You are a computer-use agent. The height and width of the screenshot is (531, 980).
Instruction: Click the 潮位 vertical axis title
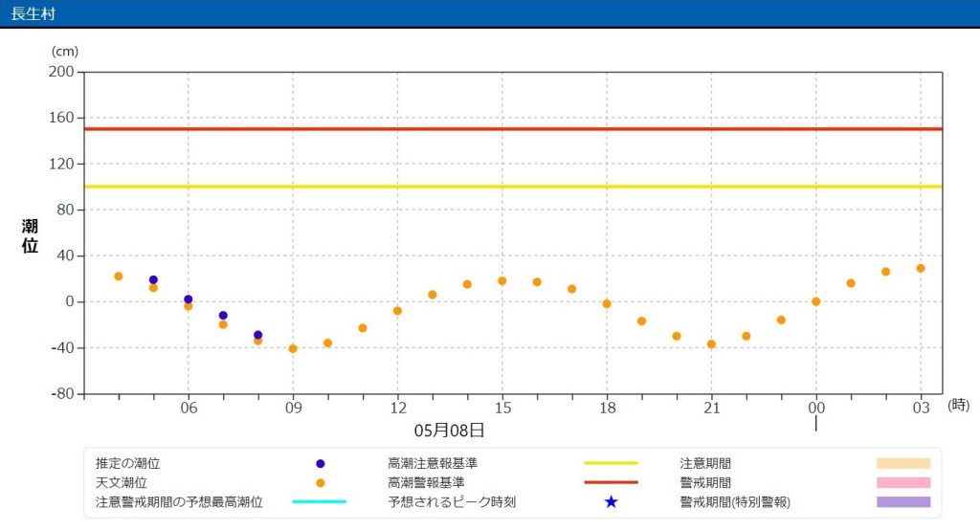30,235
